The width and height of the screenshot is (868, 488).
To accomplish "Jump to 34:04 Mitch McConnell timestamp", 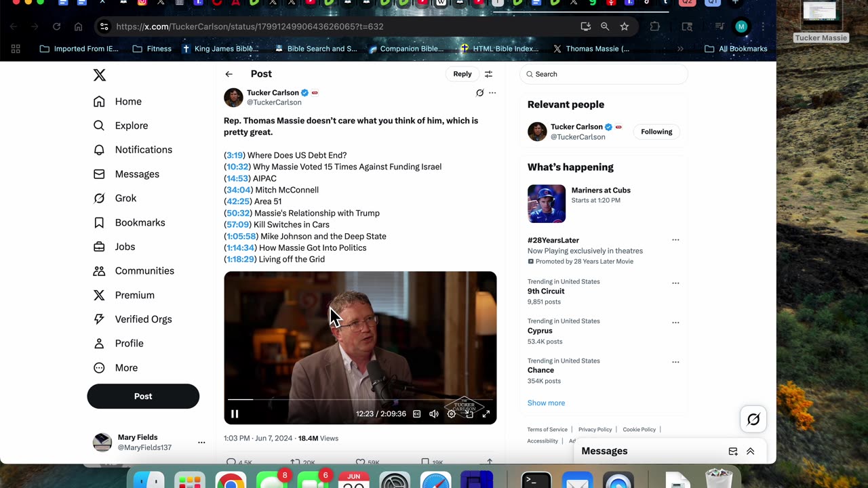I will coord(239,190).
